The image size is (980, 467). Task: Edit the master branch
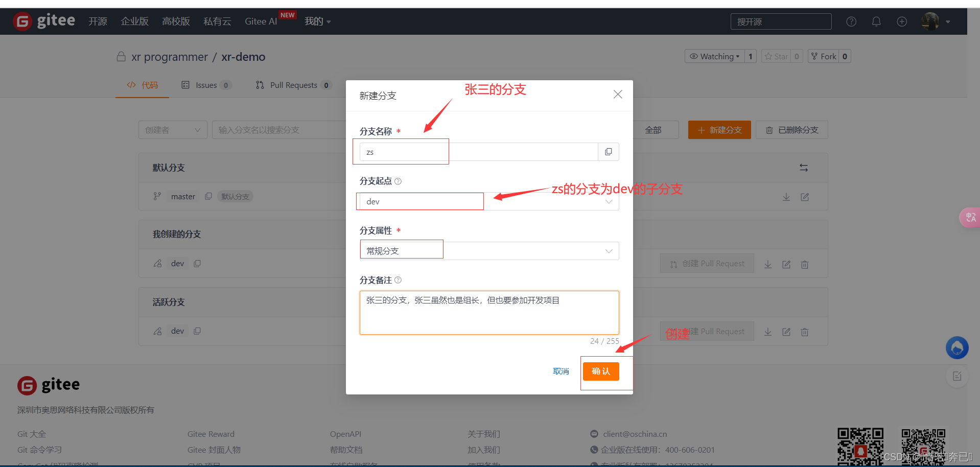coord(805,197)
